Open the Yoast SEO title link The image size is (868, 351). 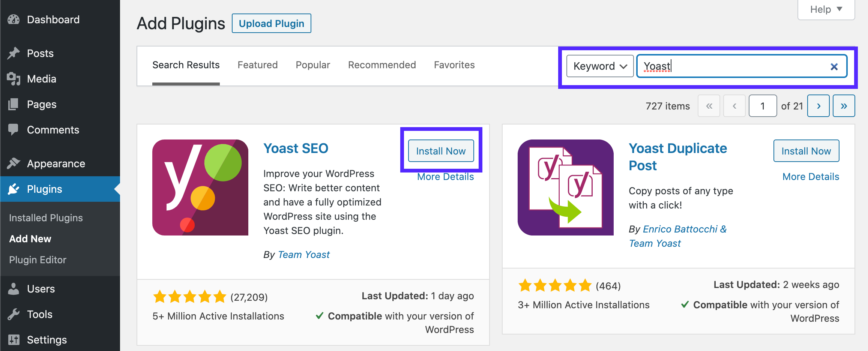(296, 148)
